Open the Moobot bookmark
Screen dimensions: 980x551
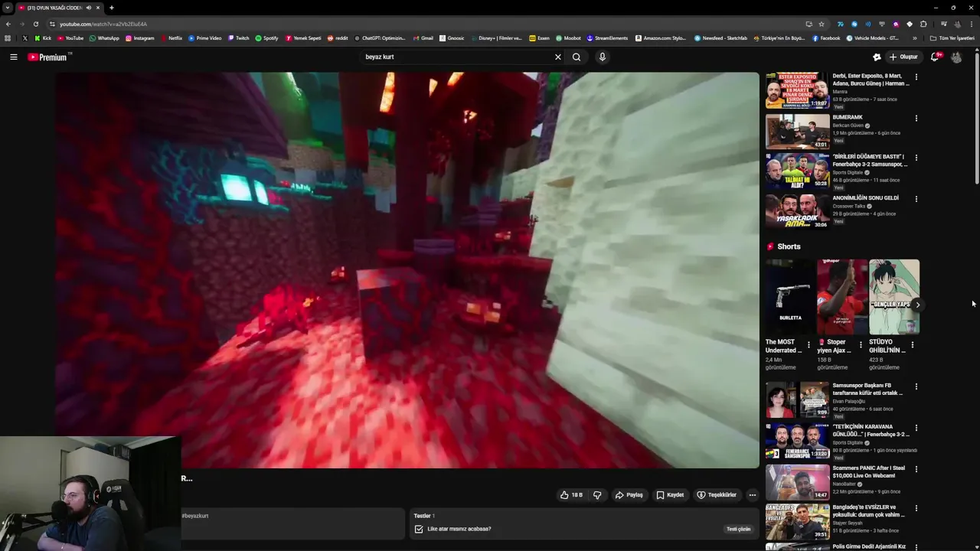[568, 38]
